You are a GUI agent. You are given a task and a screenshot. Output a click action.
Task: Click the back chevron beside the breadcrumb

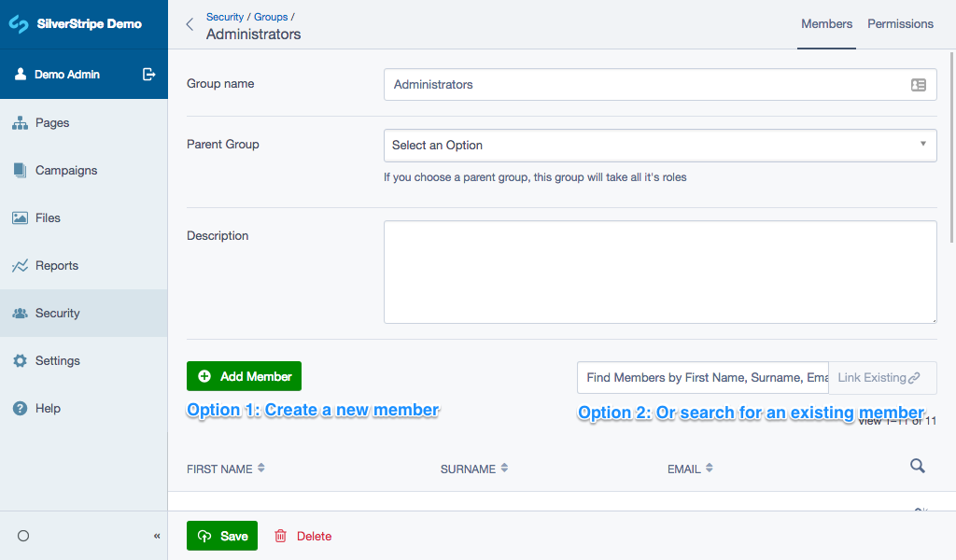coord(190,23)
